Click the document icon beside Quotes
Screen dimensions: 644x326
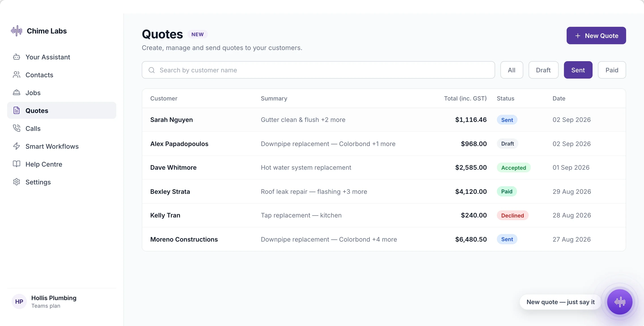(x=17, y=111)
